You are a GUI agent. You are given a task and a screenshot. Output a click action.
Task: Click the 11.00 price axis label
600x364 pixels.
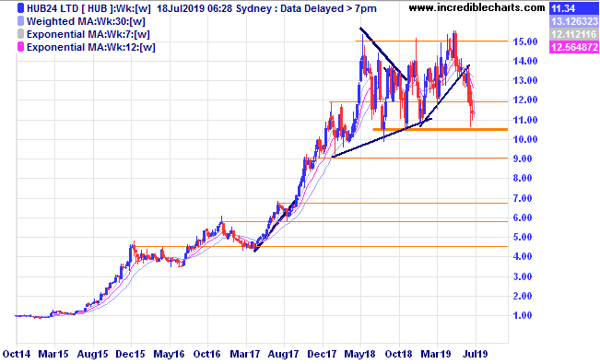[524, 120]
